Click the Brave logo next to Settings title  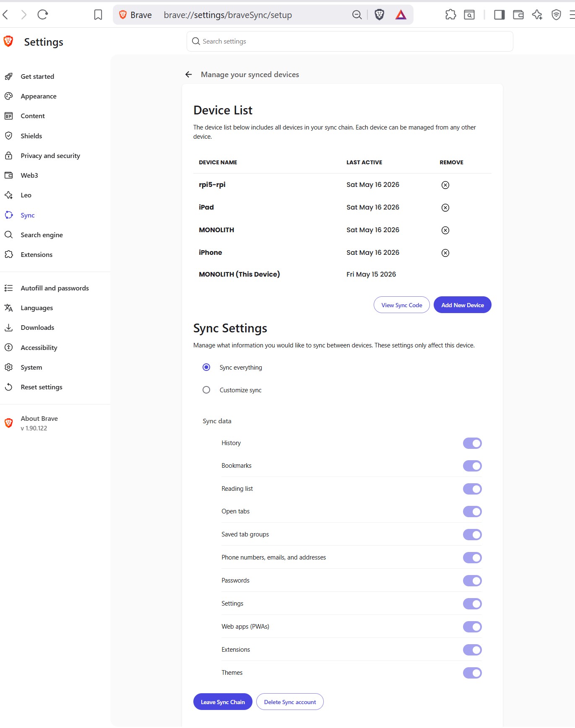point(8,41)
